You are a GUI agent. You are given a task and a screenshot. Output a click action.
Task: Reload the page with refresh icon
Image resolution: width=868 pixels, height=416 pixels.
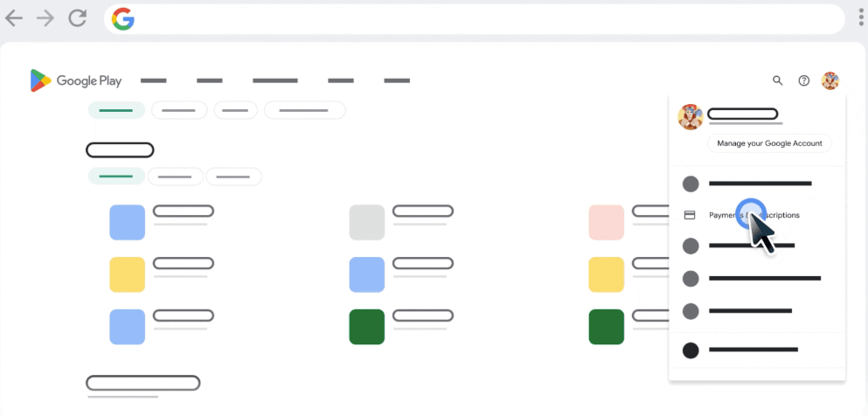(77, 18)
